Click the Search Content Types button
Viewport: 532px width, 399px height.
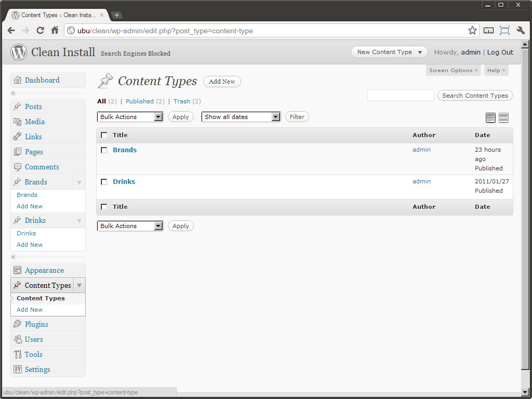pos(475,96)
